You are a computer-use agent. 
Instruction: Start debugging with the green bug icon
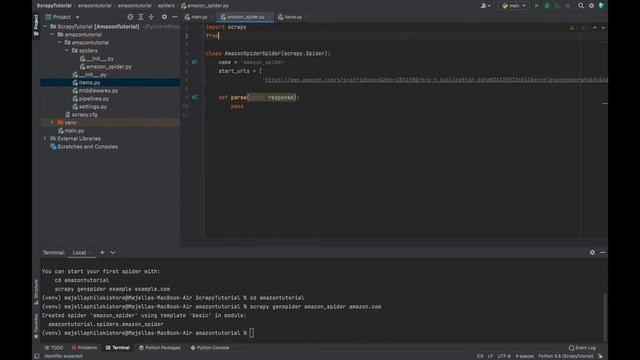point(547,6)
